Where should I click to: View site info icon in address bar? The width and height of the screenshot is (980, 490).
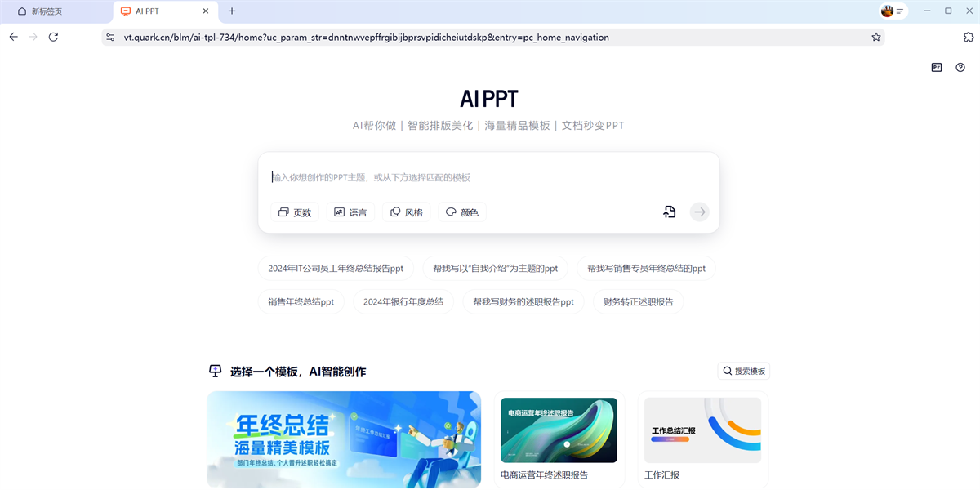click(x=110, y=37)
